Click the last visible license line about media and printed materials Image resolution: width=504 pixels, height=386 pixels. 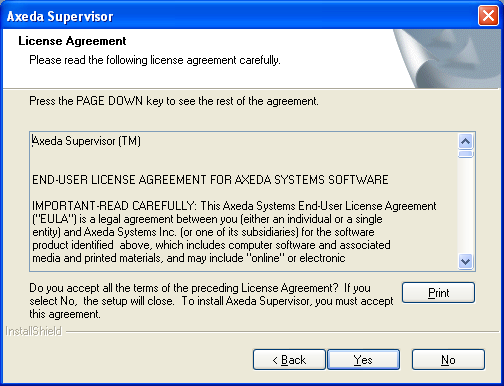(189, 258)
